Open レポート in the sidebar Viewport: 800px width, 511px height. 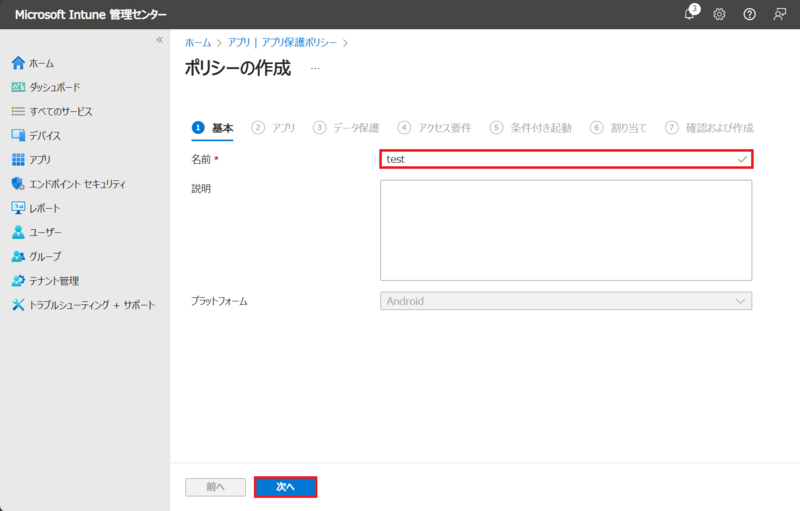point(44,208)
